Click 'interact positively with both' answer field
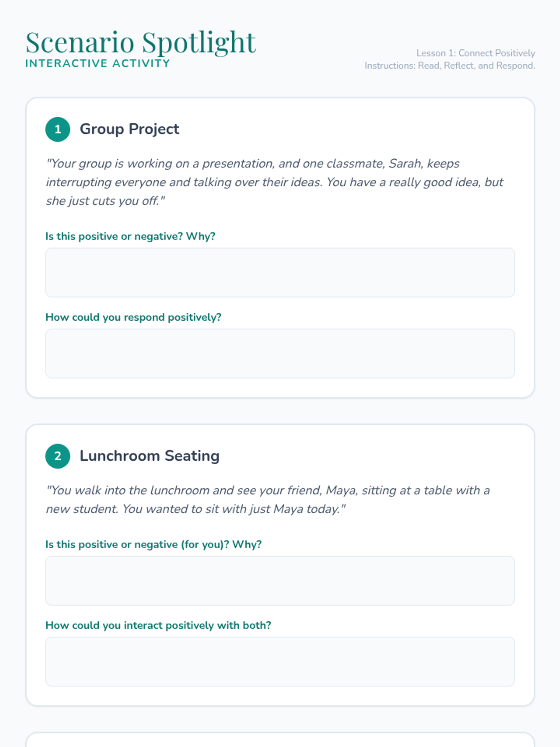560x747 pixels. (280, 662)
